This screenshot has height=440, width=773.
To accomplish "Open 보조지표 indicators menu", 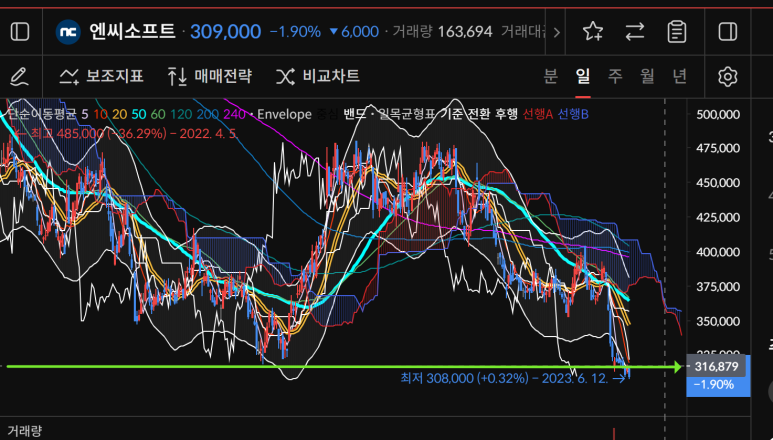I will pos(101,76).
